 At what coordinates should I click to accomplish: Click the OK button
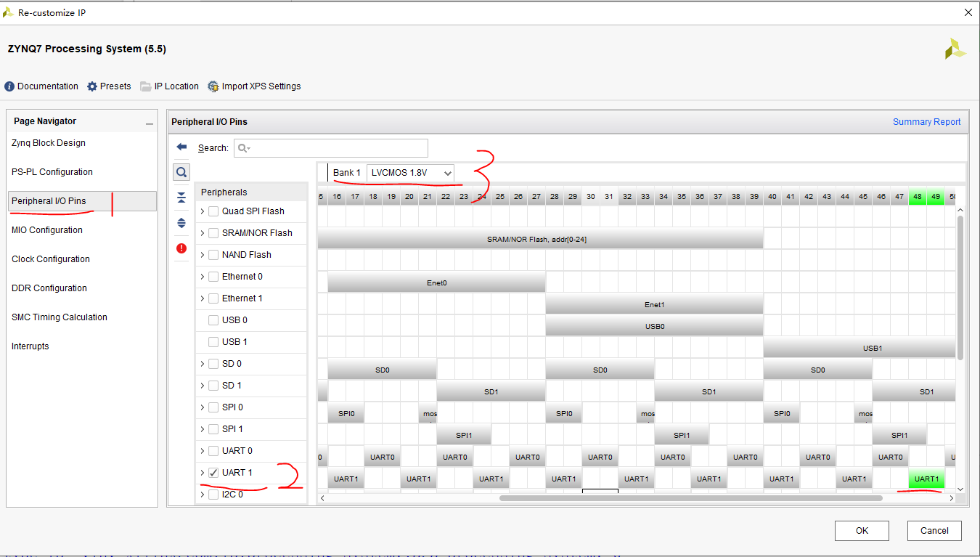coord(862,531)
